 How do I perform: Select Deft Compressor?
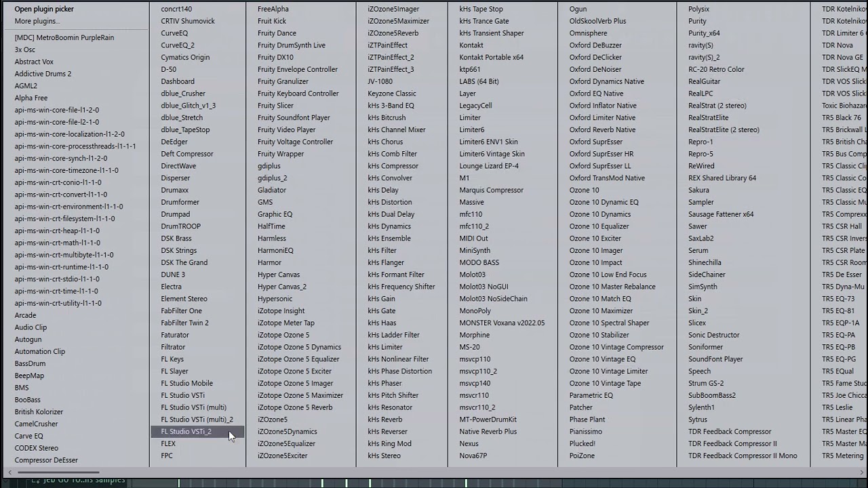187,154
